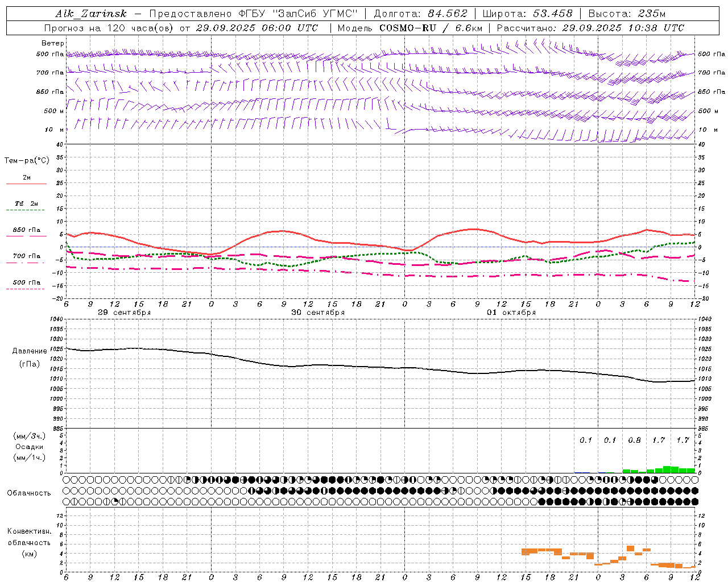Click the date label 29 сентября
Viewport: 728px width, 582px height.
tap(124, 313)
